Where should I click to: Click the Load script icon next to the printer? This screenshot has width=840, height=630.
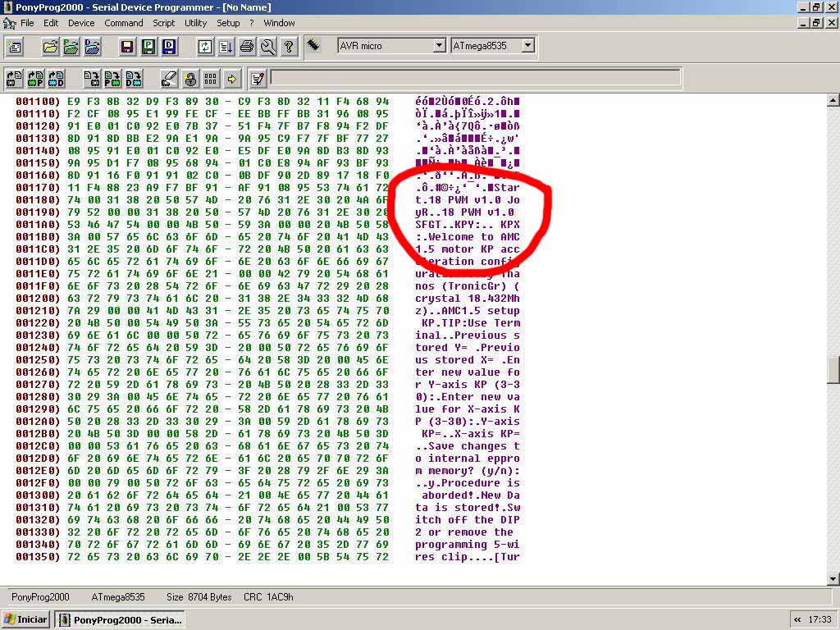(x=226, y=47)
